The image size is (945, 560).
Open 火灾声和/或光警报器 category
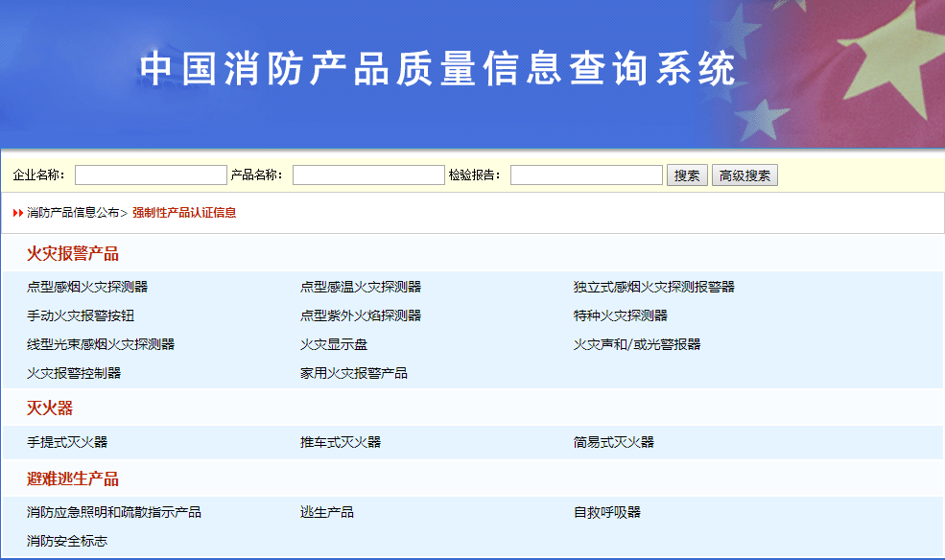(x=637, y=344)
